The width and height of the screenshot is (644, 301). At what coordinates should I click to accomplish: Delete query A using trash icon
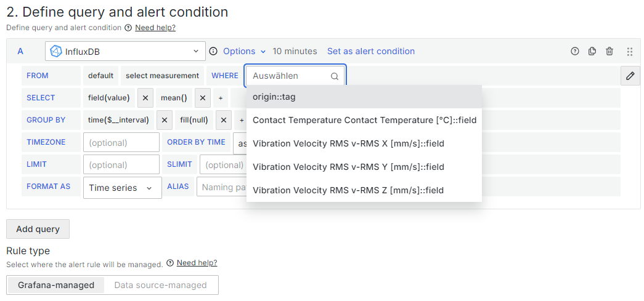[x=609, y=52]
